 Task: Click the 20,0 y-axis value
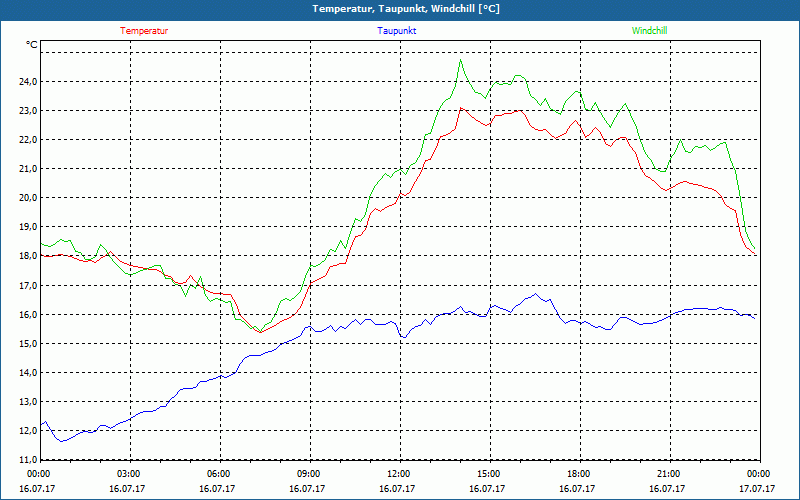[x=28, y=198]
